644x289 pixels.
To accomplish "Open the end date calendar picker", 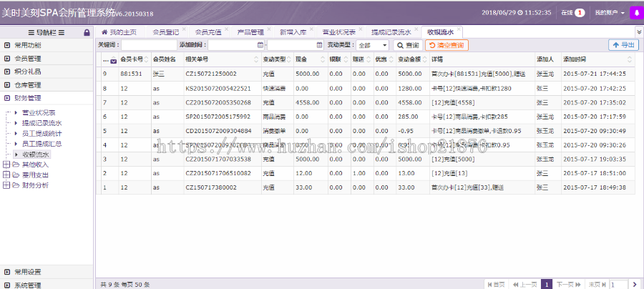I will (x=319, y=45).
